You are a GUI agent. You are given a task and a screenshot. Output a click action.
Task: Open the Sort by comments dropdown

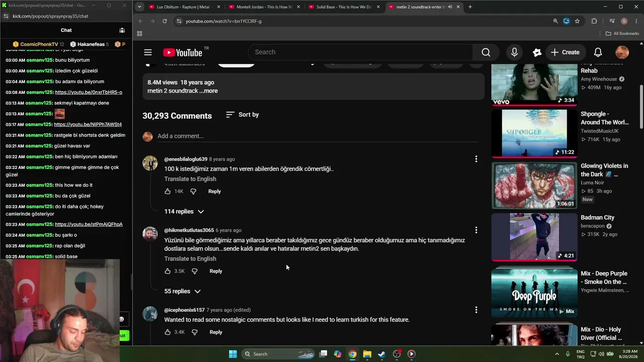click(x=242, y=115)
